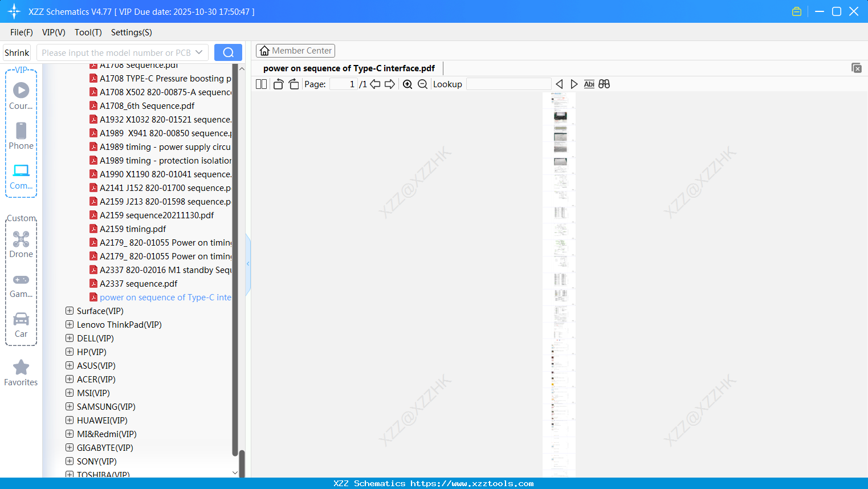This screenshot has height=489, width=868.
Task: Click the model number or PCB input field
Action: tap(116, 52)
